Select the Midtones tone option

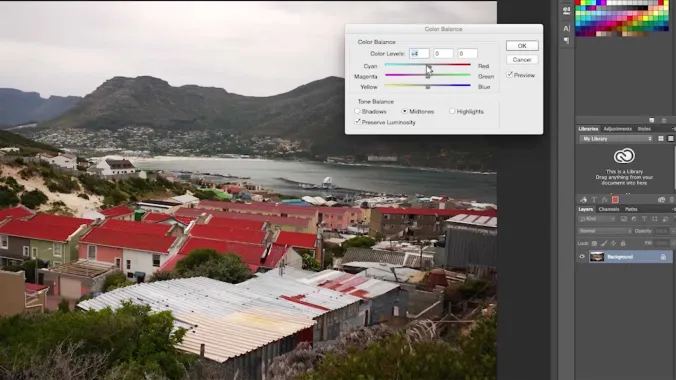[404, 111]
